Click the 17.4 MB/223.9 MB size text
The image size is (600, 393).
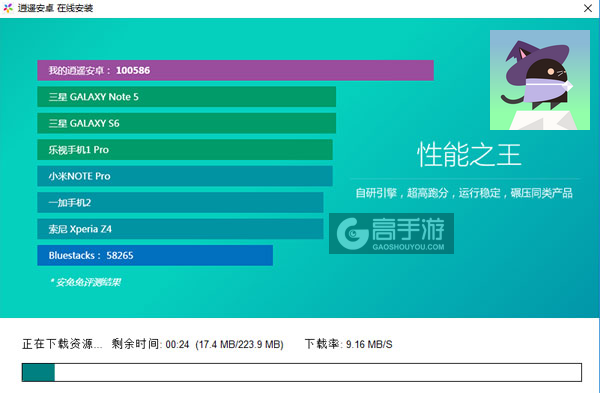(239, 344)
